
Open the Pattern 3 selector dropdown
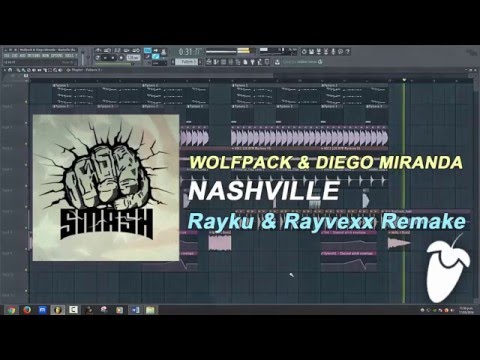click(x=187, y=62)
